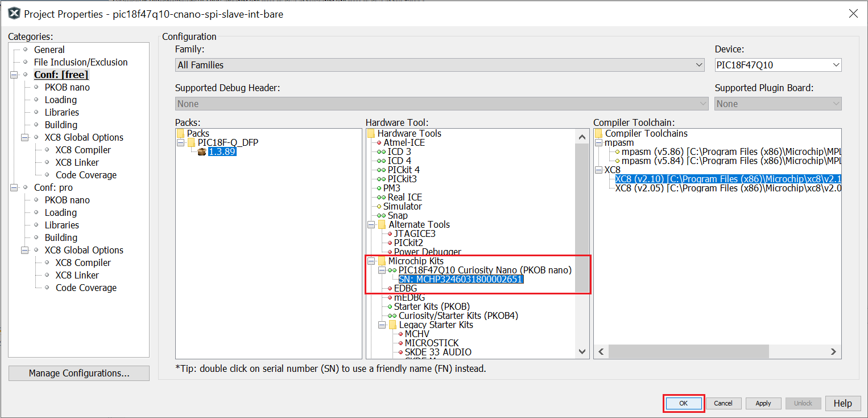This screenshot has height=418, width=868.
Task: Open XC8 Linker under Conf: pro
Action: pyautogui.click(x=78, y=275)
